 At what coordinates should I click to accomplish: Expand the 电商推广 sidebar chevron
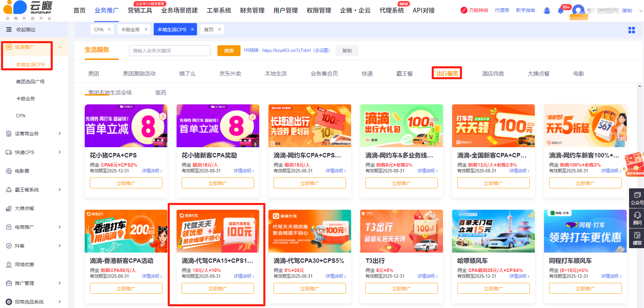point(60,227)
